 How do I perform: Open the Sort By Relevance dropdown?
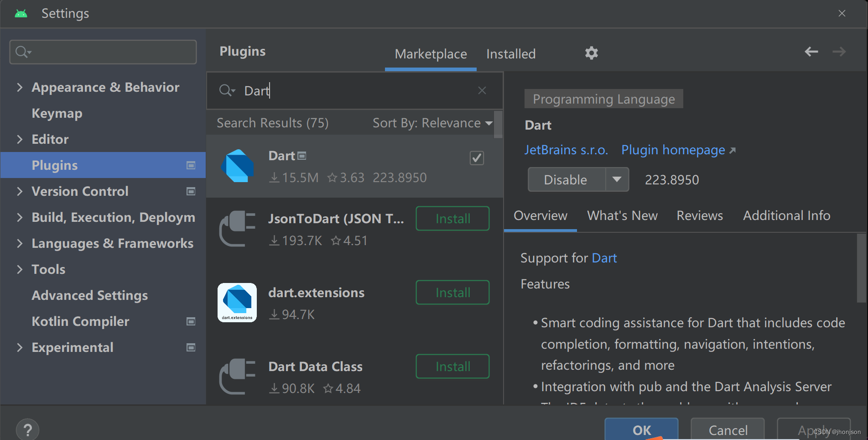pos(432,123)
